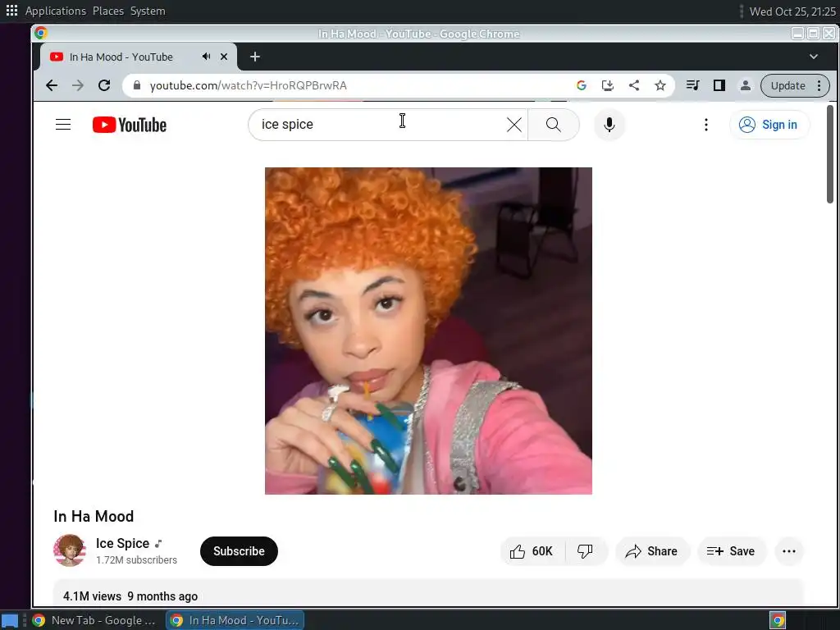
Task: Toggle the Chrome side panel
Action: pos(719,85)
